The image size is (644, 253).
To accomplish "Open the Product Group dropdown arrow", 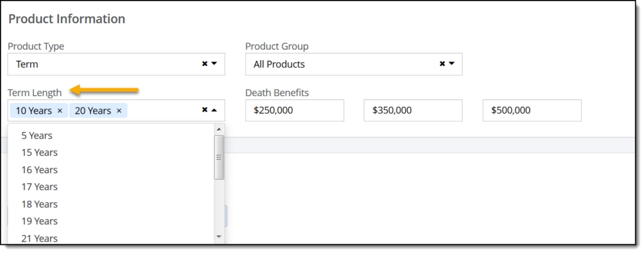I will tap(452, 63).
